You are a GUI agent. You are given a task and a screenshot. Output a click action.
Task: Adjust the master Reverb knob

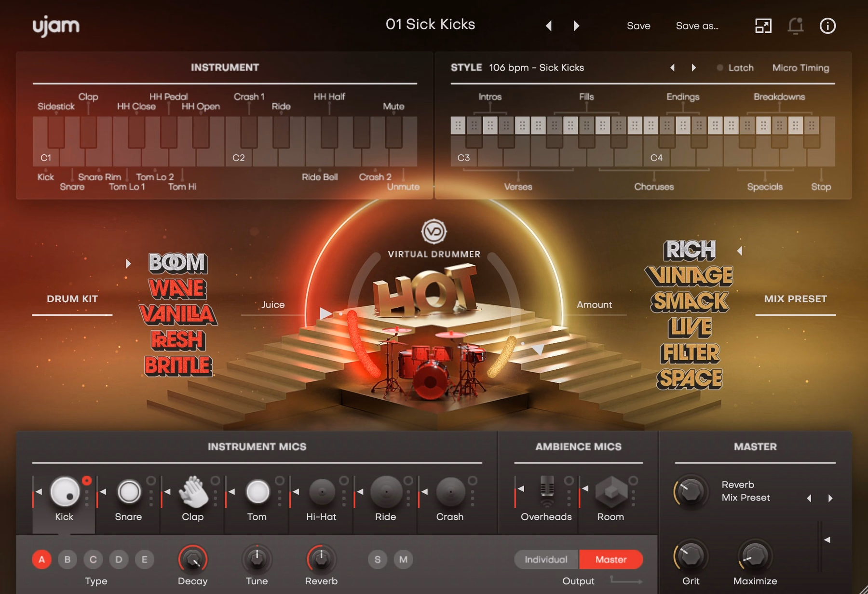point(691,491)
